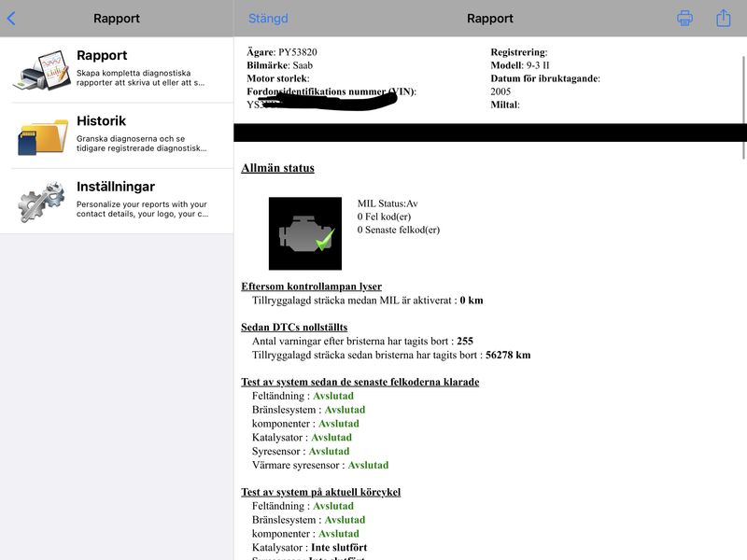Select 'Test av system sedan de senaste felkoderna klarade' heading
The width and height of the screenshot is (747, 560).
pyautogui.click(x=359, y=382)
